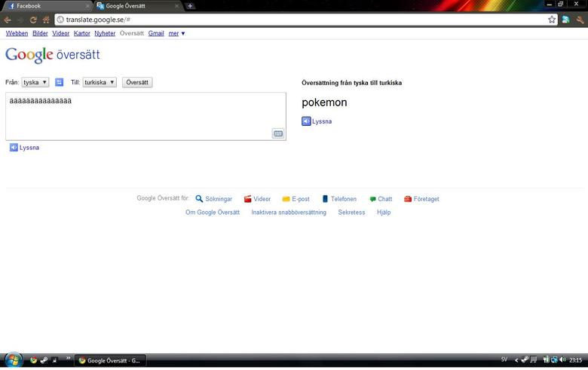Show hidden tray icons arrow
The width and height of the screenshot is (588, 370).
tap(516, 360)
